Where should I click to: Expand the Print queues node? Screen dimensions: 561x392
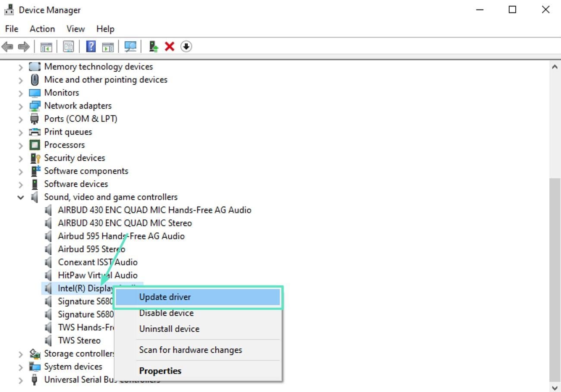(20, 132)
